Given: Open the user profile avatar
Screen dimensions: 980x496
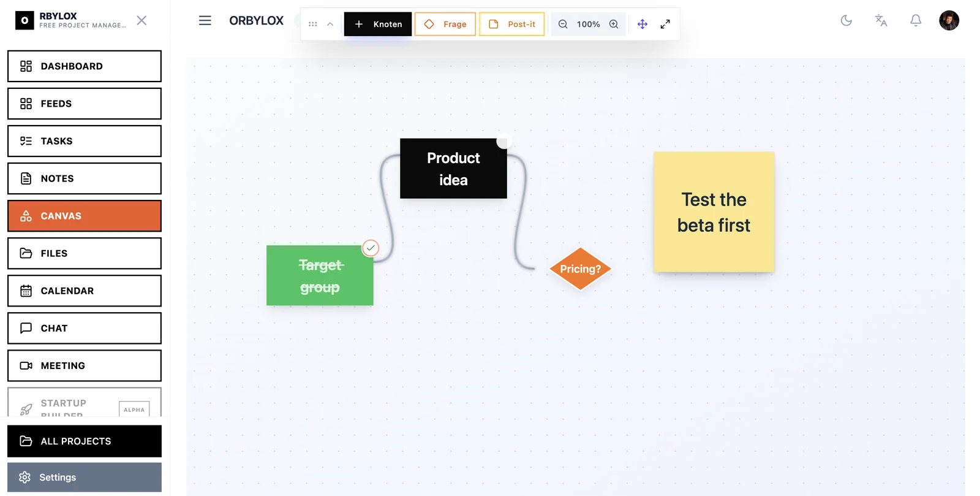Looking at the screenshot, I should click(949, 21).
